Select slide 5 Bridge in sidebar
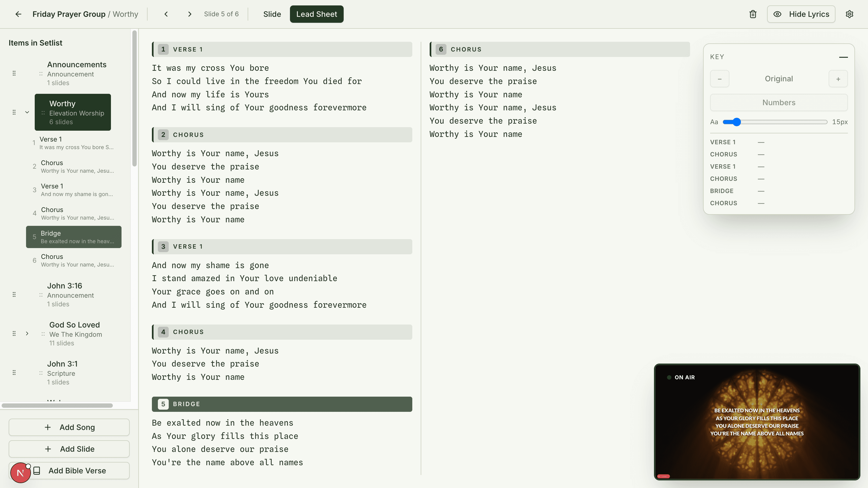The width and height of the screenshot is (868, 488). 74,237
